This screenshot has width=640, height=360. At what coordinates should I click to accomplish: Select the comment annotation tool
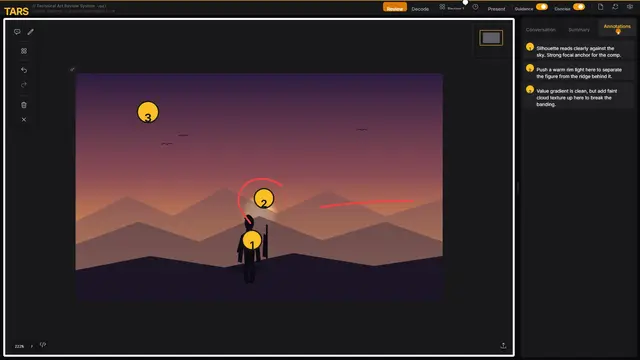pos(17,32)
